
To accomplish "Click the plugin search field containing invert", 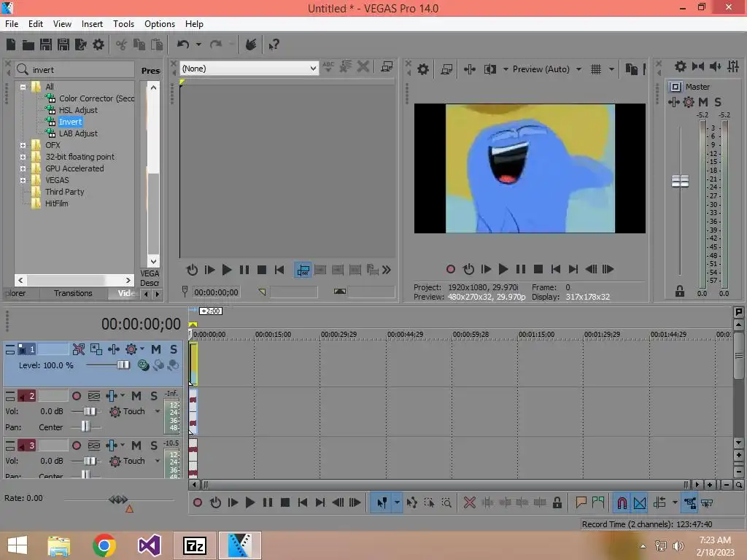I will (75, 70).
